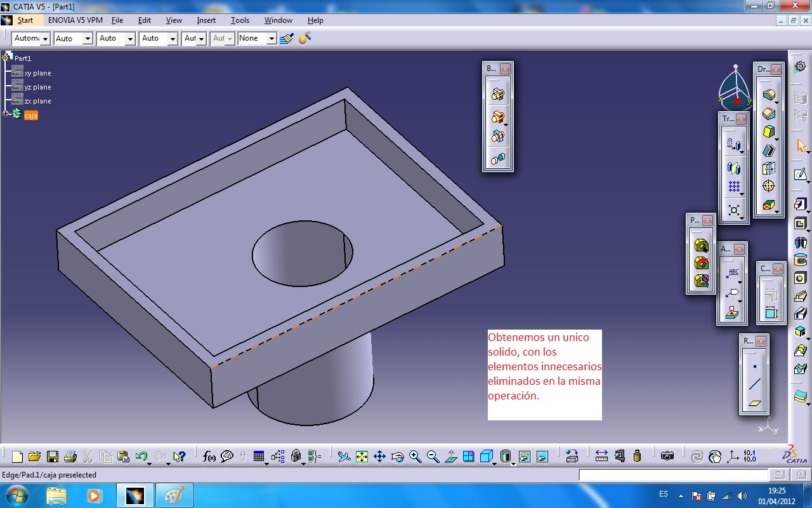
Task: Open the Help menu
Action: (x=315, y=20)
